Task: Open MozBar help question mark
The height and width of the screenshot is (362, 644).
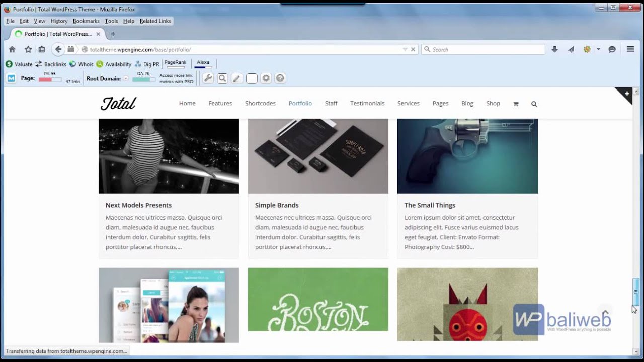Action: [281, 78]
